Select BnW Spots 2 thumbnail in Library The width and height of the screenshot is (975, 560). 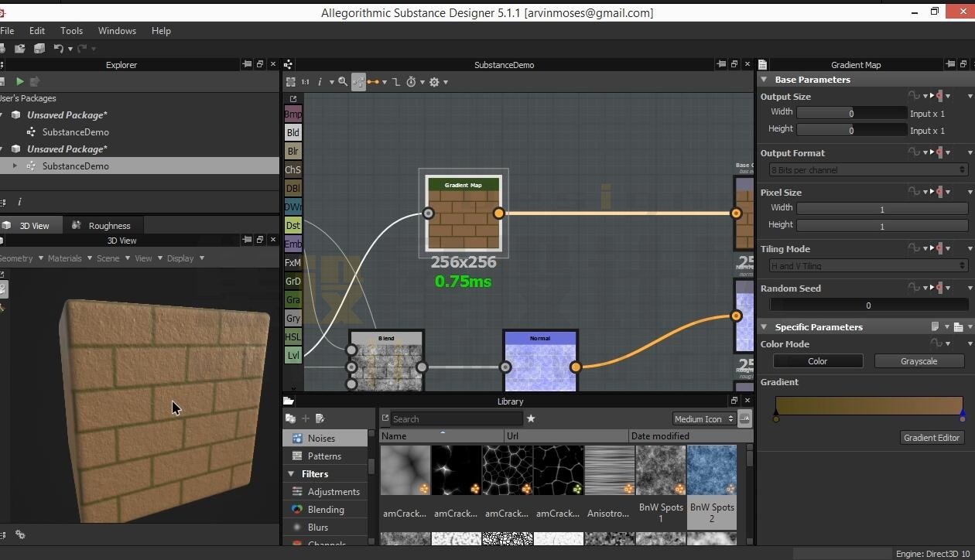point(712,486)
